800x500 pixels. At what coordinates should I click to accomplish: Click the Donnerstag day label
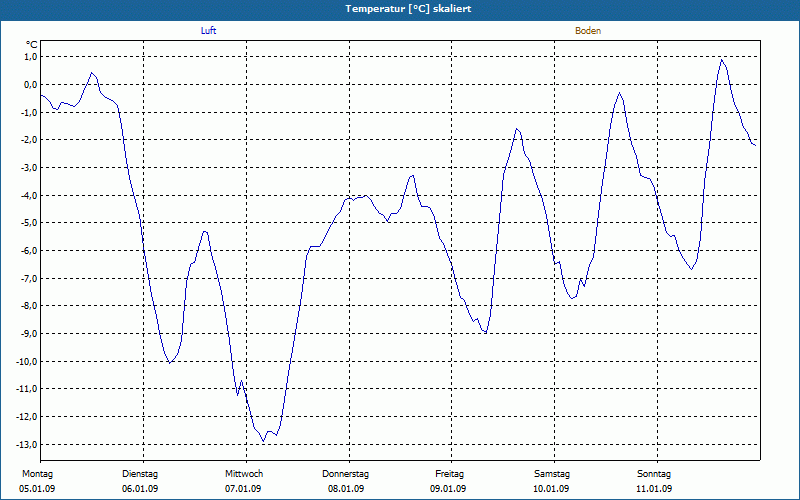pyautogui.click(x=345, y=474)
